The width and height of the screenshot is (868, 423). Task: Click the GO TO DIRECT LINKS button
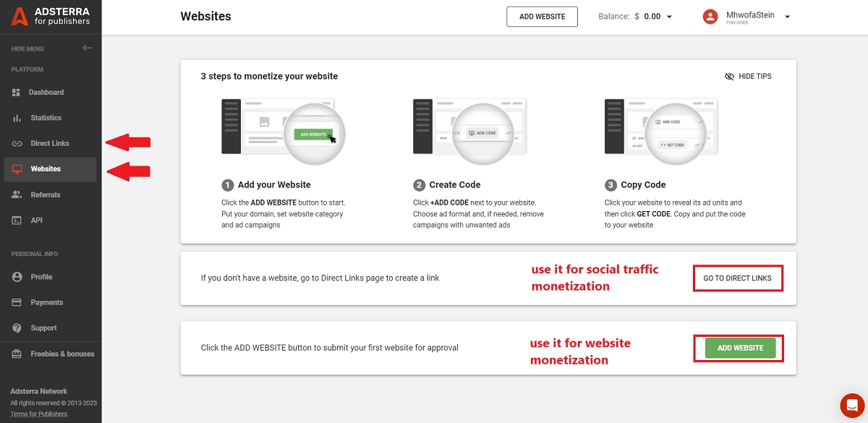(x=737, y=278)
